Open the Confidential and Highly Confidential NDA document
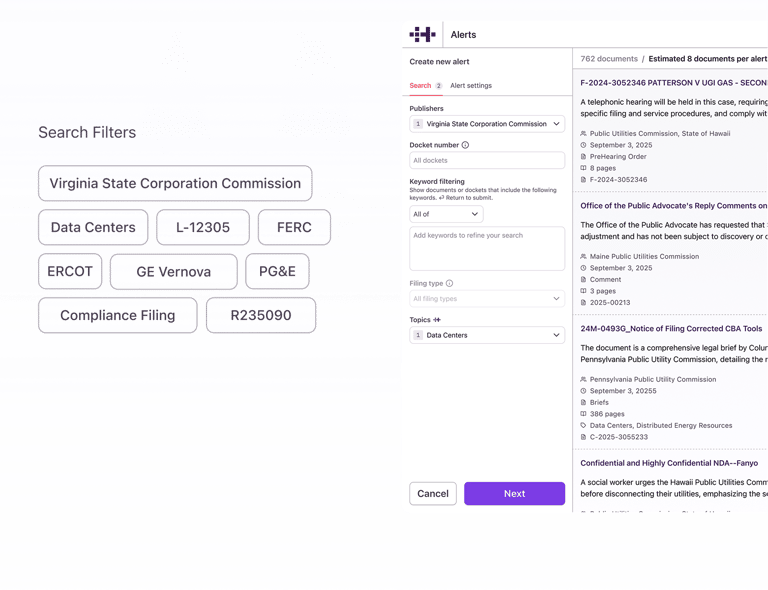Image resolution: width=768 pixels, height=590 pixels. (x=669, y=463)
